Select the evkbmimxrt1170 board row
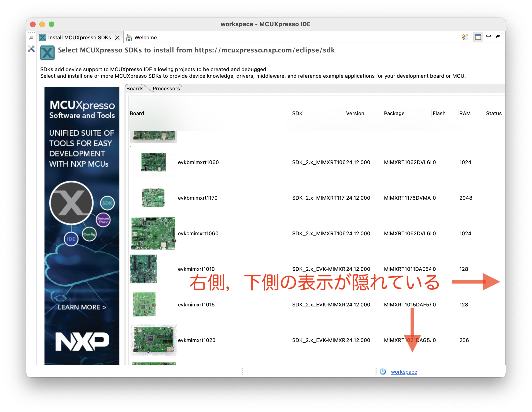 198,198
